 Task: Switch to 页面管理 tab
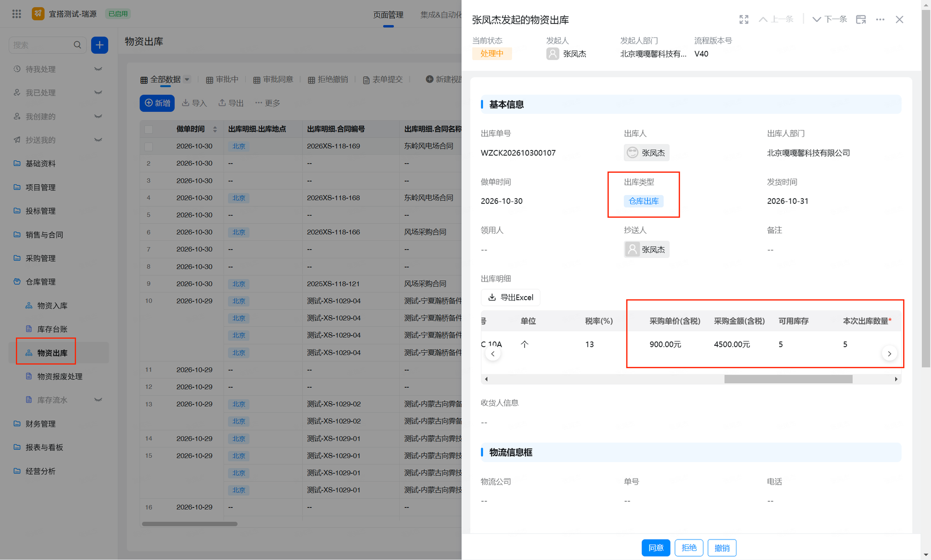pyautogui.click(x=388, y=15)
